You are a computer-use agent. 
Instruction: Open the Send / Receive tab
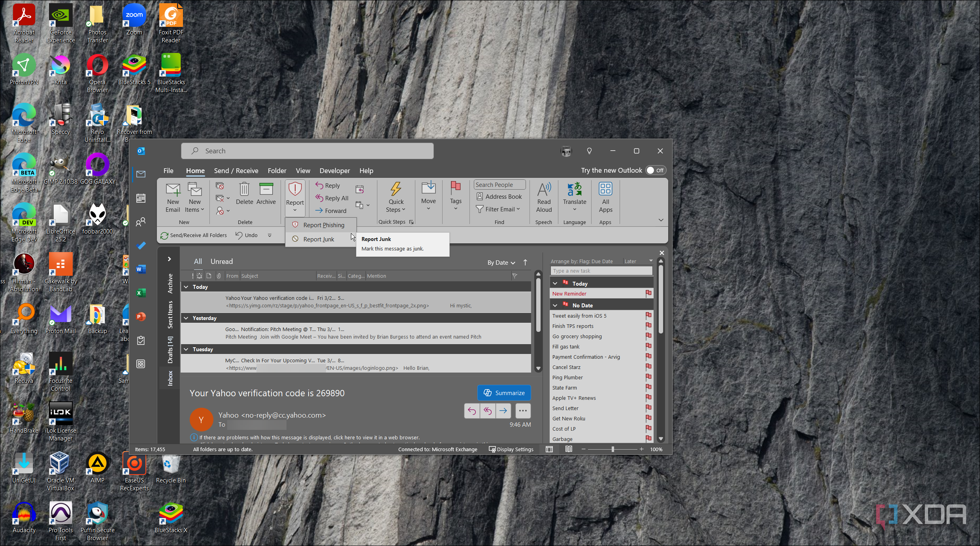point(236,171)
